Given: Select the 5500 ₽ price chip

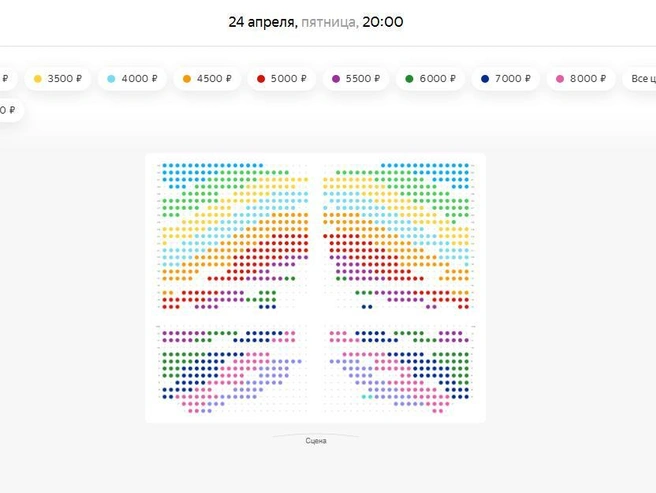Looking at the screenshot, I should (x=356, y=79).
